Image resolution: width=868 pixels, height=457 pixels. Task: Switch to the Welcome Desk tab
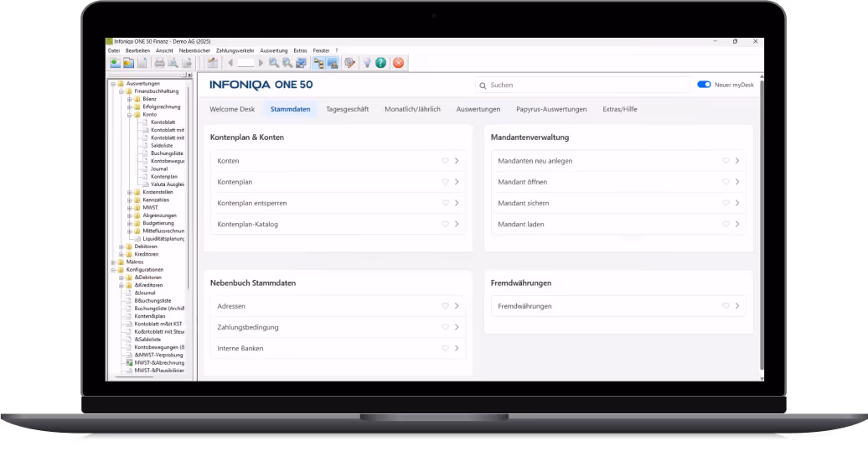point(232,109)
